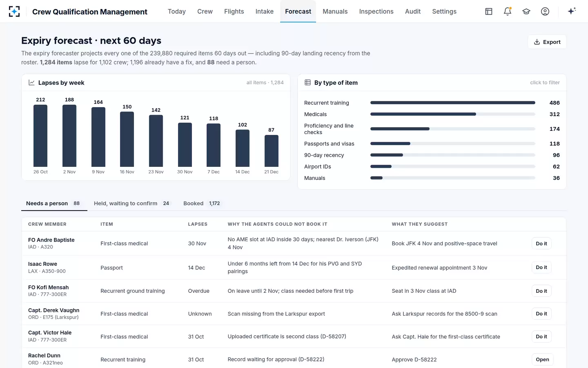
Task: Filter by the Recurrent training progress bar
Action: [452, 103]
